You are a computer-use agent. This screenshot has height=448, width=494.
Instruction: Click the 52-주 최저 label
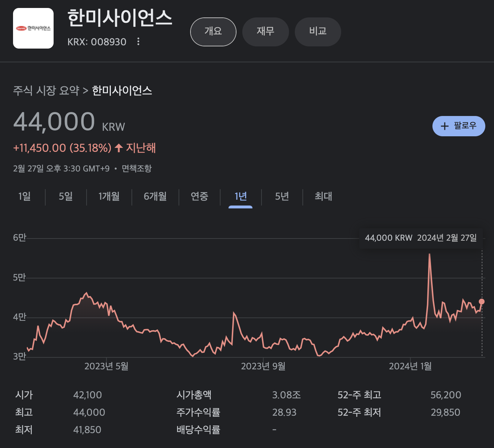pos(359,412)
